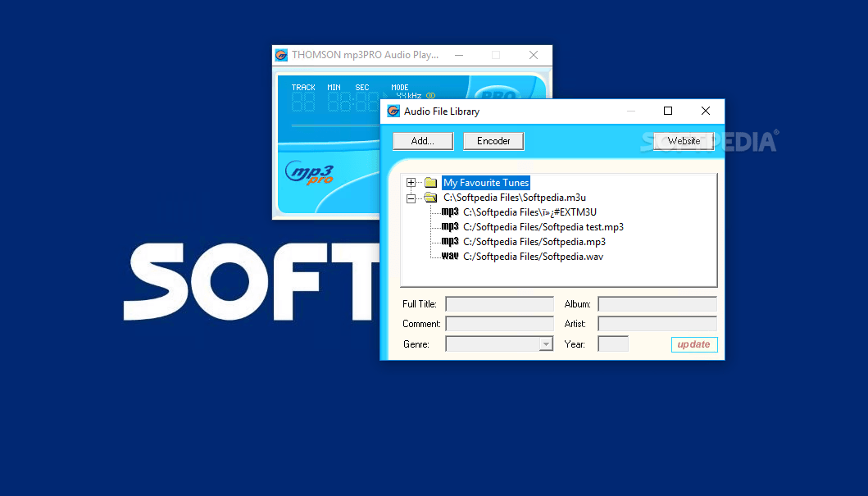The height and width of the screenshot is (496, 868).
Task: Click the mp3 icon beside the EXTM3U entry
Action: coord(449,211)
